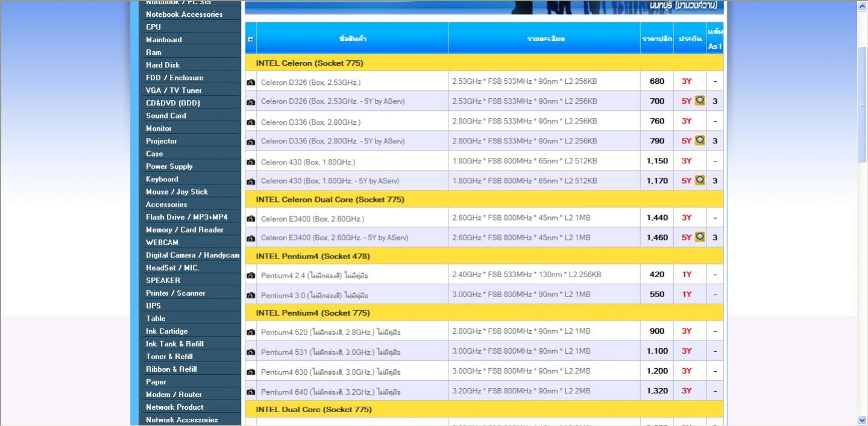Choose Modem / Router sidebar item
The width and height of the screenshot is (868, 426).
coord(174,394)
